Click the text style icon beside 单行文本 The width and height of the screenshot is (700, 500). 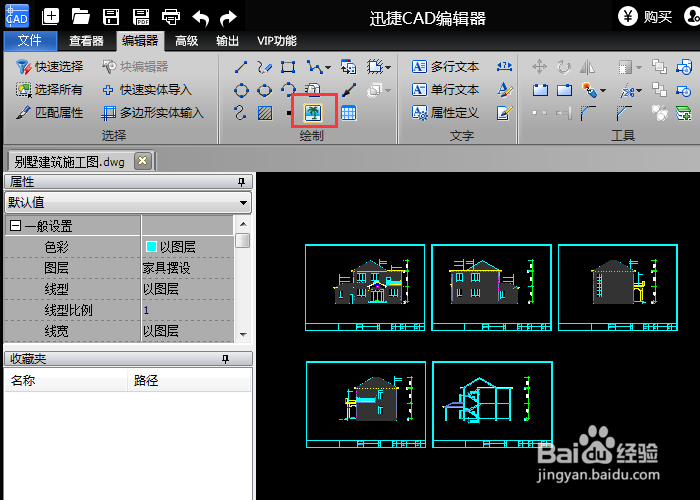click(504, 90)
